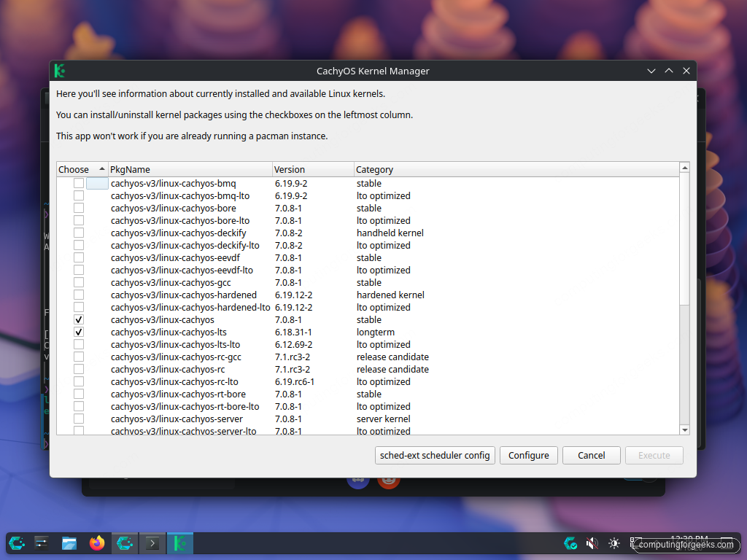Click the 'server kernel' category cell
This screenshot has width=747, height=560.
384,419
